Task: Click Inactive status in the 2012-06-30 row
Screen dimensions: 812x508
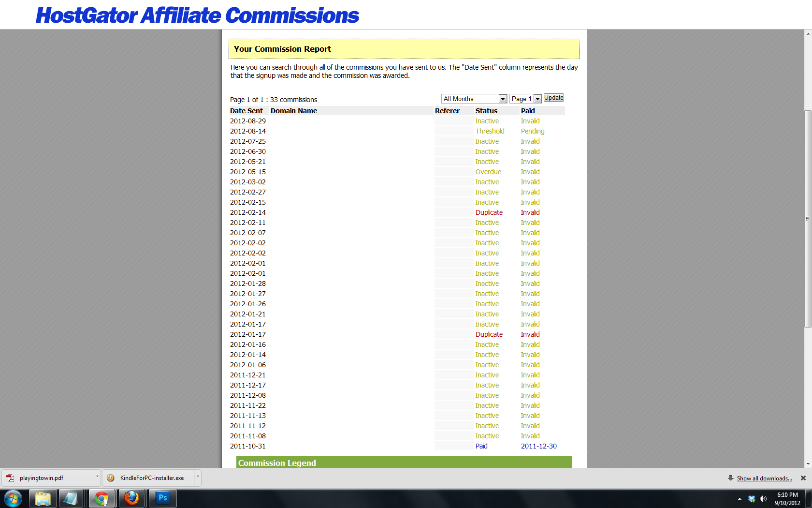Action: (x=487, y=151)
